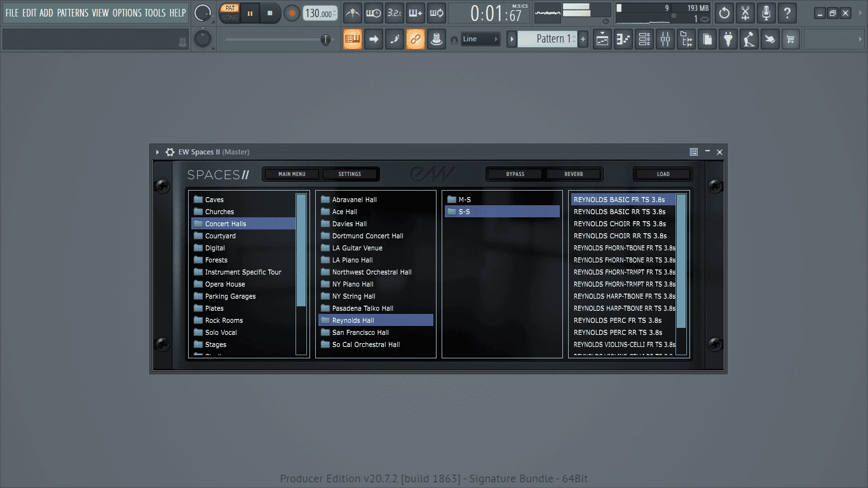Open the Pattern 1 selector
868x488 pixels.
pos(548,39)
